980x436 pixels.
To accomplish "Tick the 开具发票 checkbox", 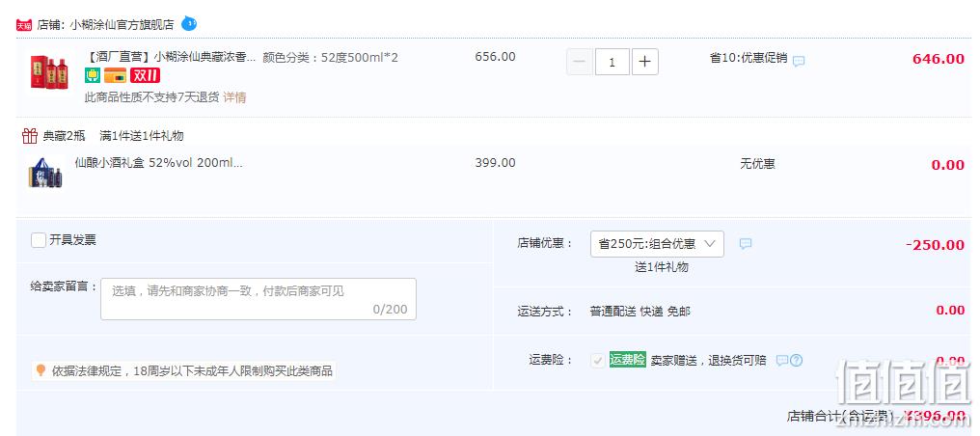I will pos(39,240).
